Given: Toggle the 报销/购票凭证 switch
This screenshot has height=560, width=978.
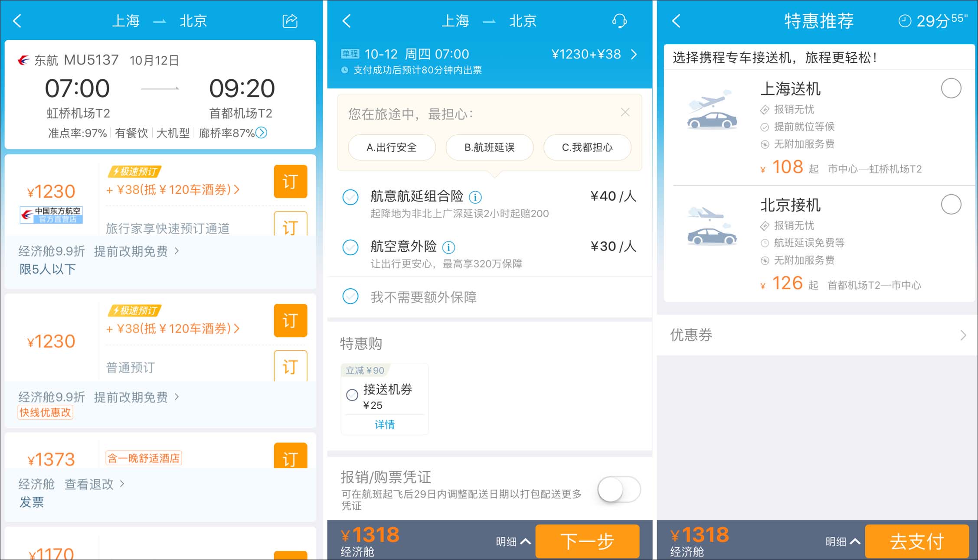Looking at the screenshot, I should [618, 490].
